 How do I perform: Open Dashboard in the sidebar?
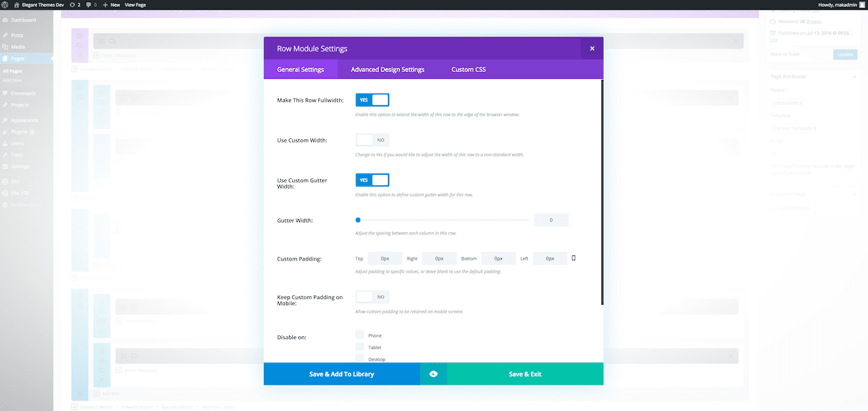(x=23, y=20)
